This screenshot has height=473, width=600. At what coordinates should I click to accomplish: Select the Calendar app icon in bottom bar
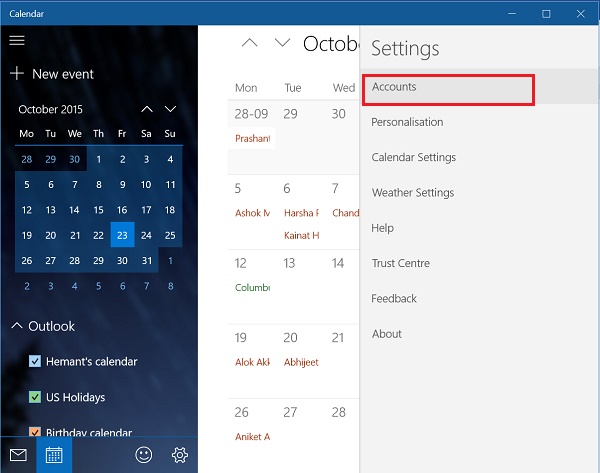pos(54,455)
